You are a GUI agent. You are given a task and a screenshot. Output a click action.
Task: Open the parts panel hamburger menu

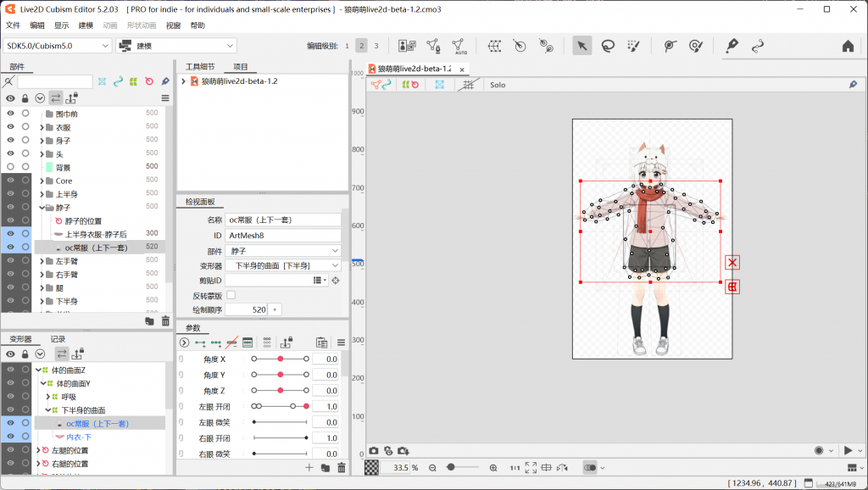pyautogui.click(x=165, y=98)
